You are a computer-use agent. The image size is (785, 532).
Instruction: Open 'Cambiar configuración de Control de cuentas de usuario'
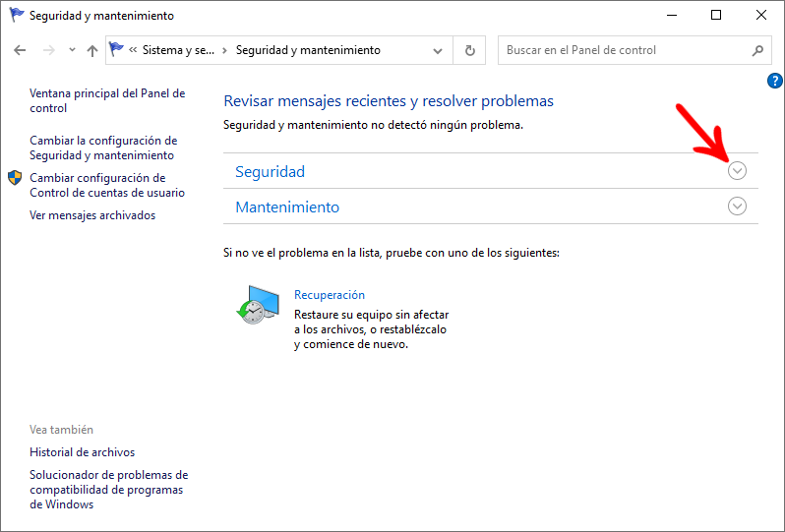tap(107, 185)
